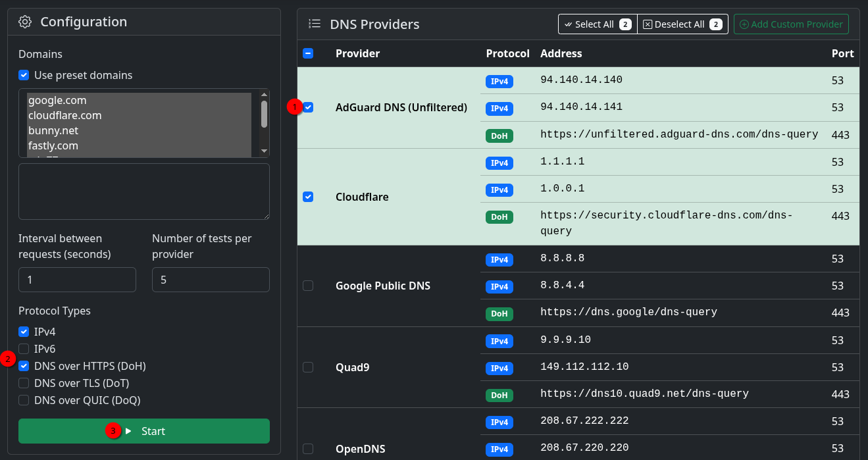Viewport: 868px width, 460px height.
Task: Click the IPv4 badge for 8.8.8.8
Action: (499, 260)
